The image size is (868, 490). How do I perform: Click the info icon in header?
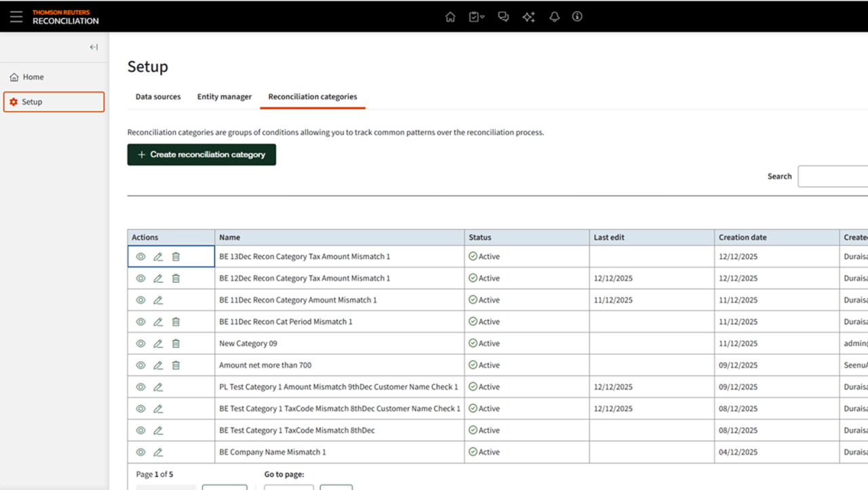pos(577,17)
